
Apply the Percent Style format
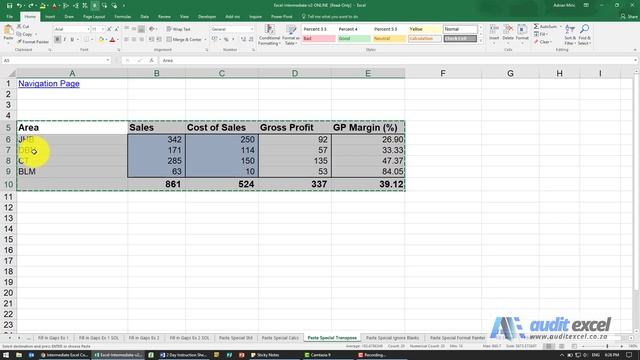pyautogui.click(x=226, y=40)
